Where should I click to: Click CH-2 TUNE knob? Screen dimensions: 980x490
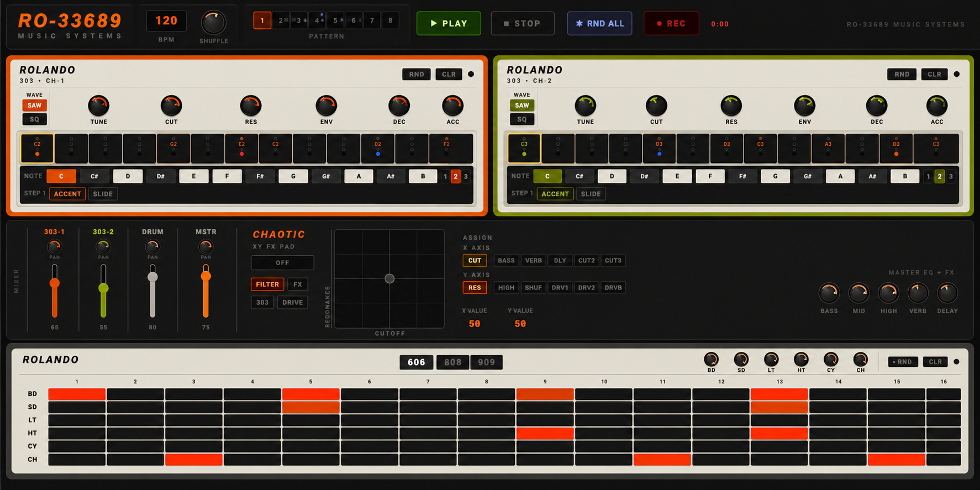pyautogui.click(x=586, y=106)
